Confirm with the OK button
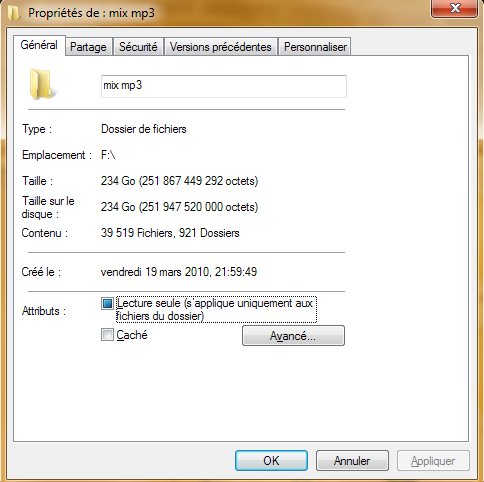 click(271, 461)
